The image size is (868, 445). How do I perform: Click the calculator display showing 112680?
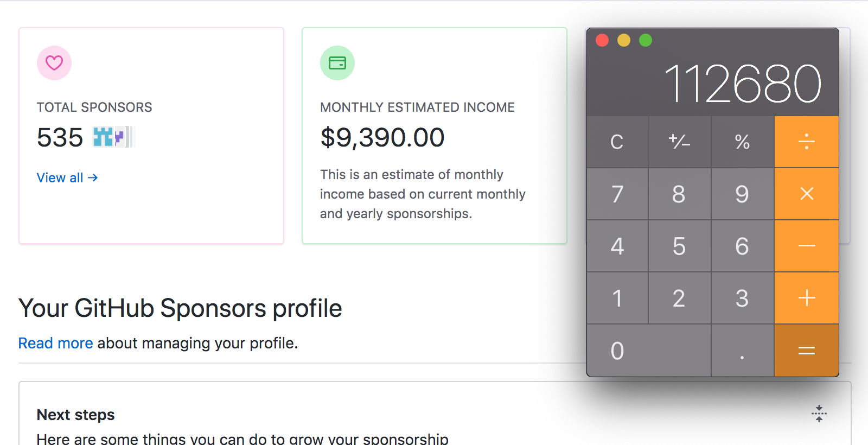point(742,84)
